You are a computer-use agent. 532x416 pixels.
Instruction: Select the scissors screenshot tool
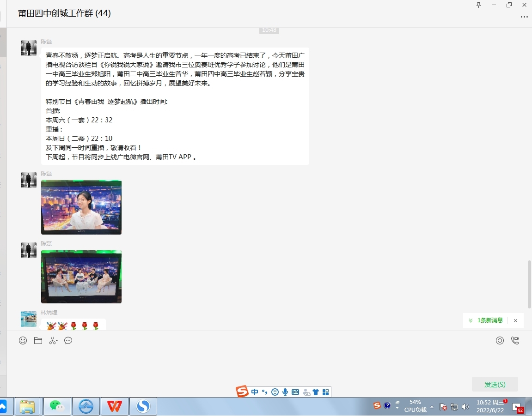(53, 340)
